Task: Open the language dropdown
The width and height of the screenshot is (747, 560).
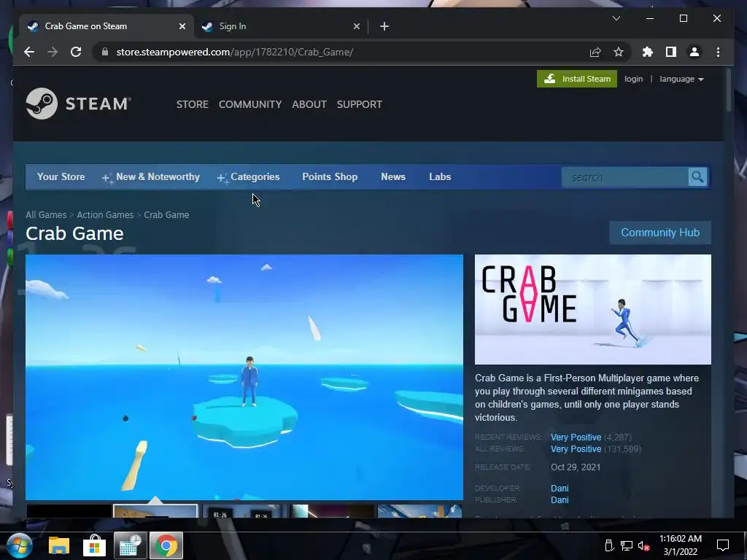Action: [681, 79]
